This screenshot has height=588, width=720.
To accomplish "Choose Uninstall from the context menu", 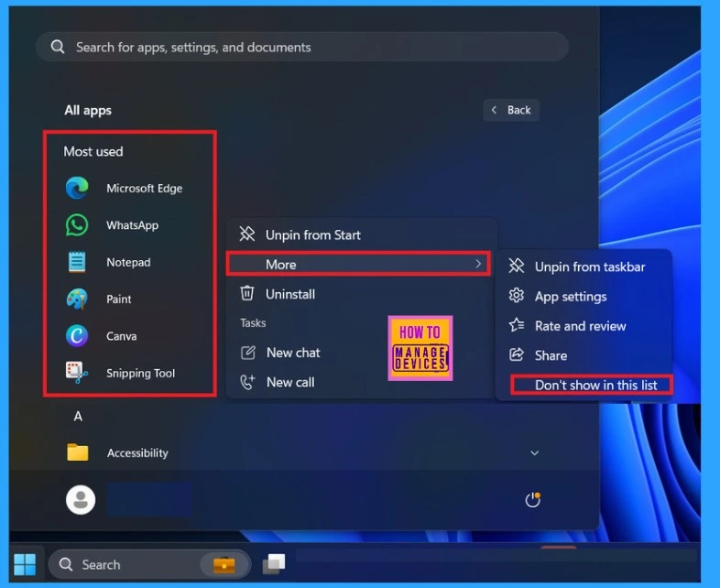I will pyautogui.click(x=362, y=294).
